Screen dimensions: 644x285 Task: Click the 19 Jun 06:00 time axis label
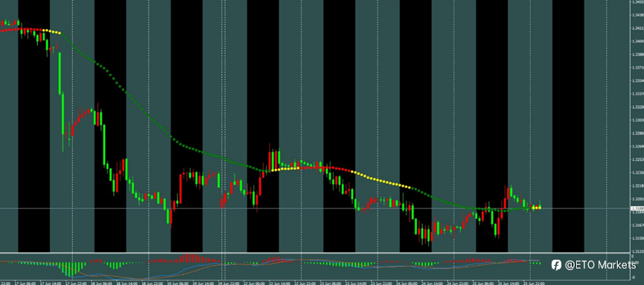(x=178, y=283)
